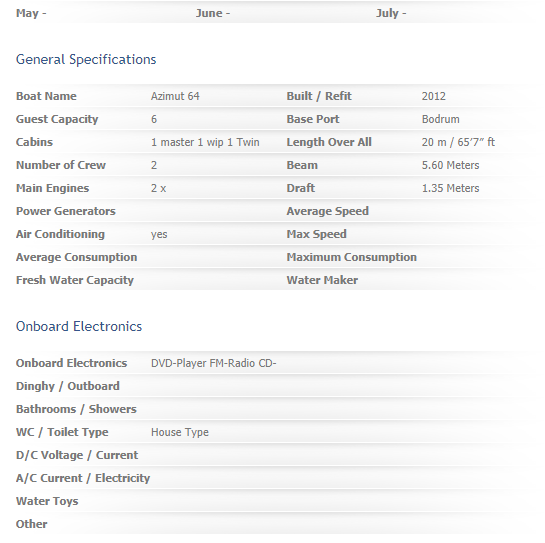
Task: Click Length Over All value
Action: pyautogui.click(x=458, y=142)
